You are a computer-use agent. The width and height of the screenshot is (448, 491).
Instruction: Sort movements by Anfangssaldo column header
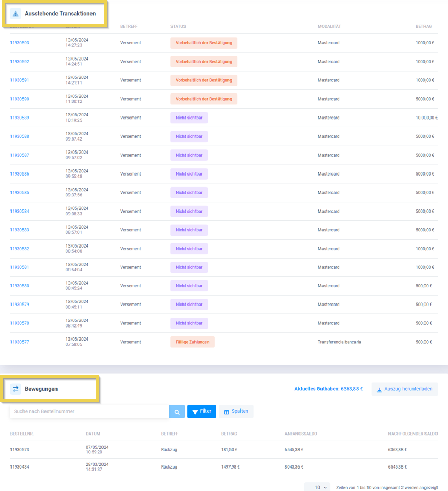tap(301, 434)
